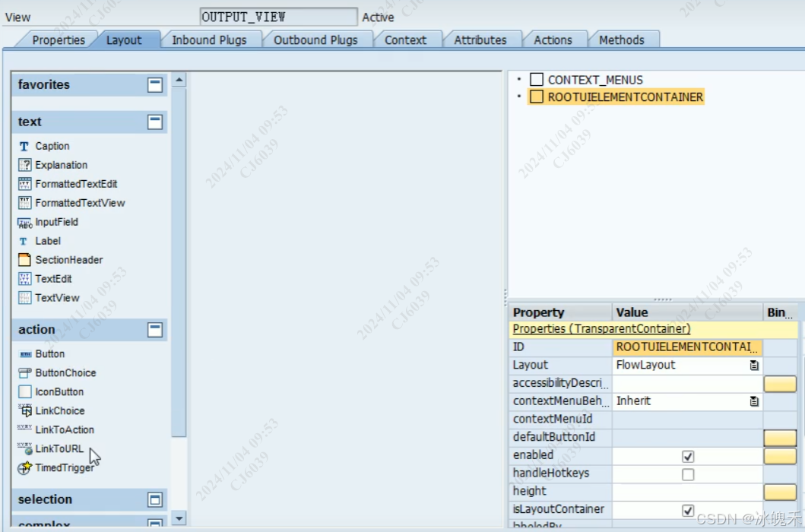Open the Layout FlowLayout dropdown
Viewport: 805px width, 532px height.
[x=753, y=365]
